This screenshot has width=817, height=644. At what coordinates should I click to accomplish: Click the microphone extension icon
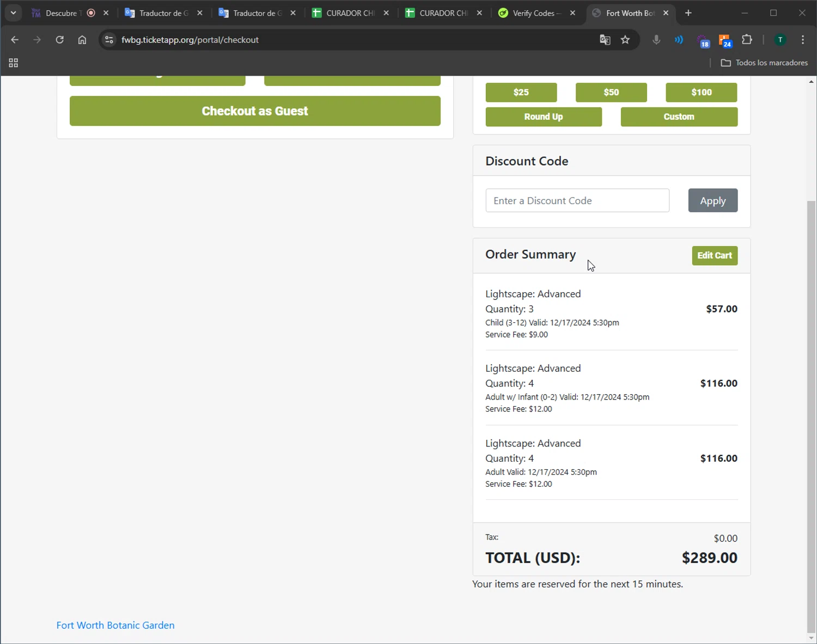coord(656,40)
